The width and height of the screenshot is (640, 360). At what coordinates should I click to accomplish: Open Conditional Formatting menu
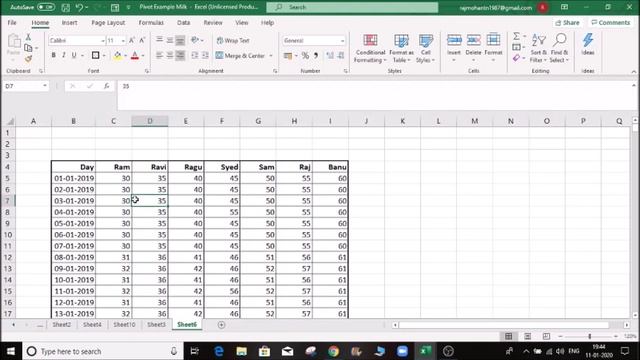point(370,49)
